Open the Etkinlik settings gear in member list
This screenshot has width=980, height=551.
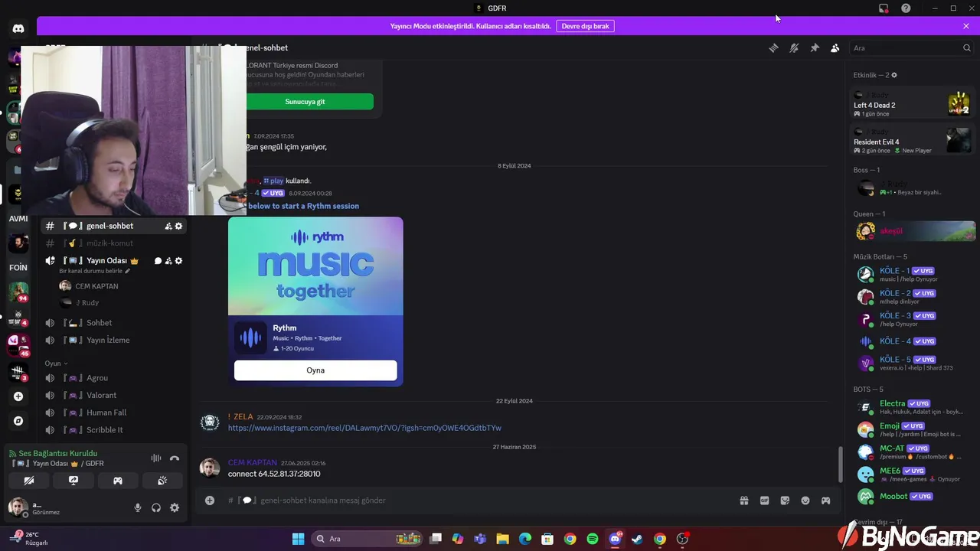point(894,75)
